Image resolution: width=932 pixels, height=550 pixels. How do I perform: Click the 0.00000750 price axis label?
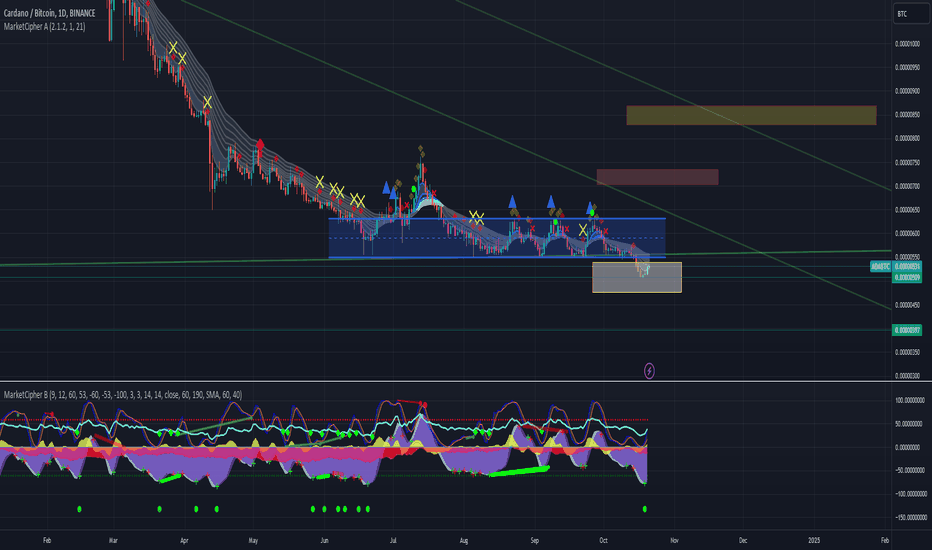[x=907, y=162]
